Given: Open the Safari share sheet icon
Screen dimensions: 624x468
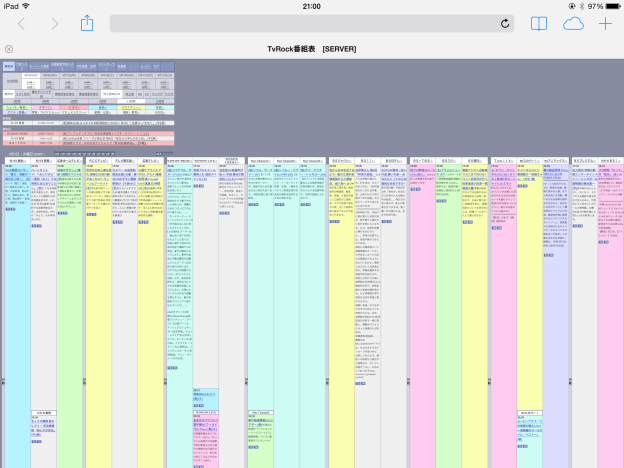Looking at the screenshot, I should click(x=87, y=23).
